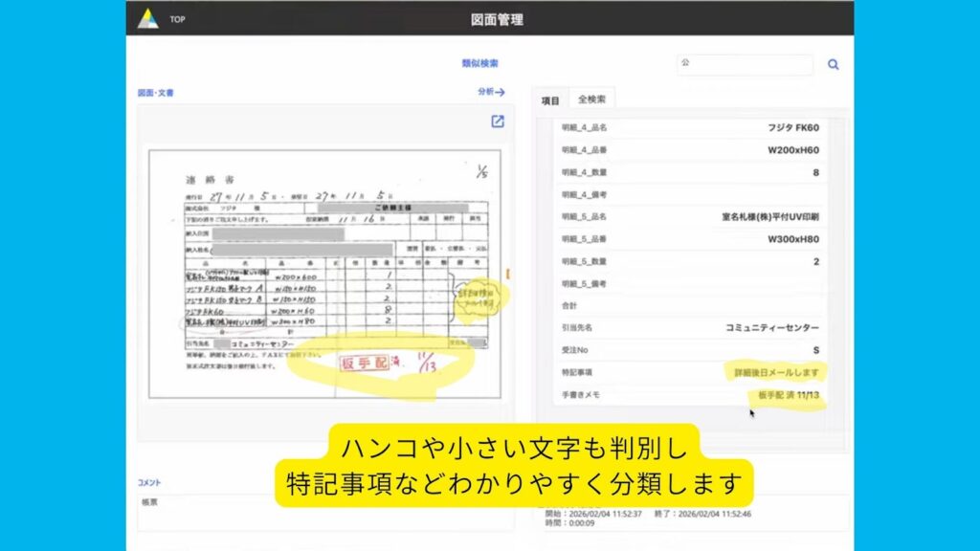Open the document in a new window icon

pos(498,121)
